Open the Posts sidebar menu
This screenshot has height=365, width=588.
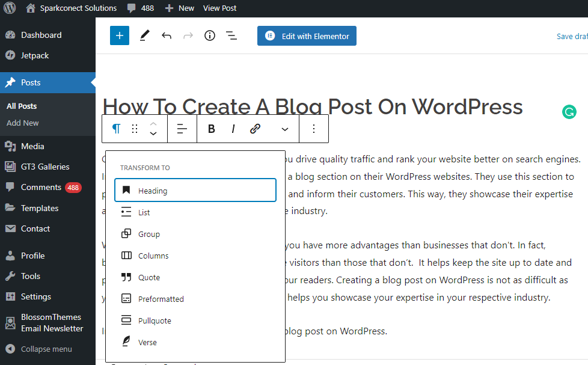(x=47, y=82)
